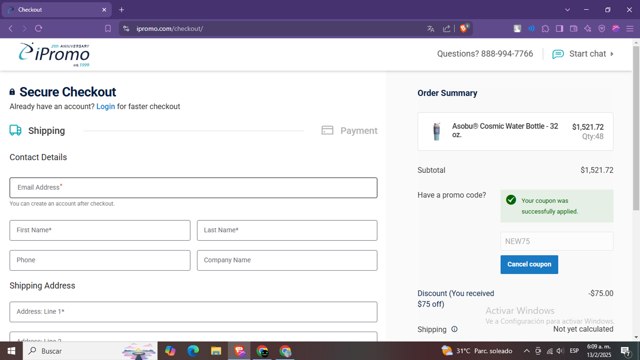640x360 pixels.
Task: Click the Cancel coupon button
Action: [529, 264]
